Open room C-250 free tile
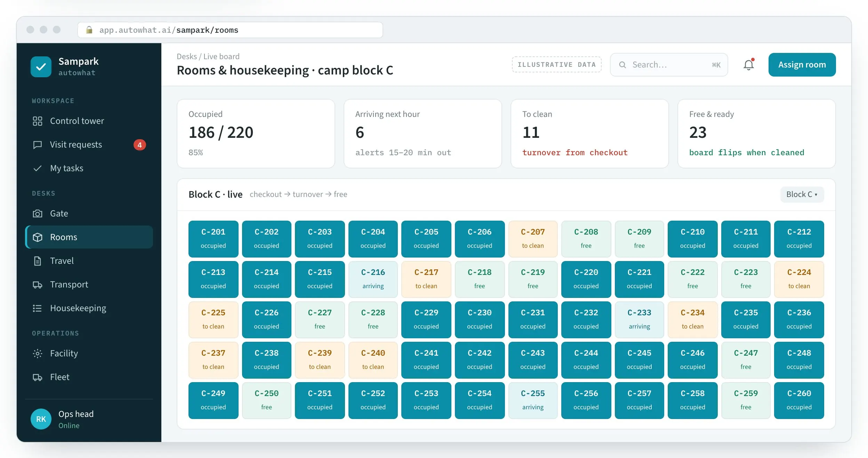This screenshot has height=458, width=868. (x=266, y=401)
